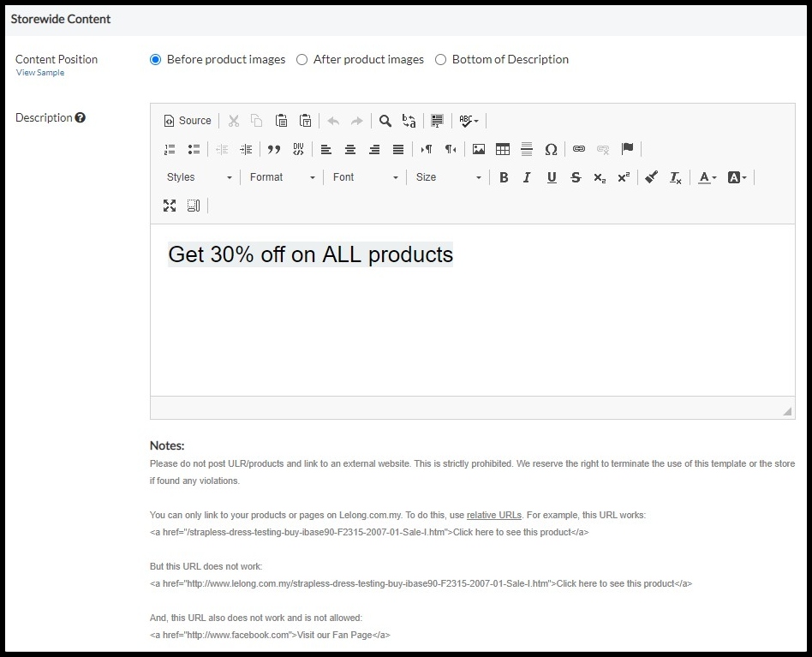Click the Paste as plain text icon
Viewport: 812px width, 657px height.
click(306, 121)
